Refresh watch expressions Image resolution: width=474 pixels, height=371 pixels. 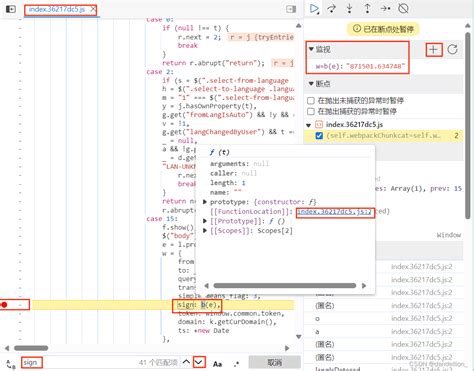(452, 50)
